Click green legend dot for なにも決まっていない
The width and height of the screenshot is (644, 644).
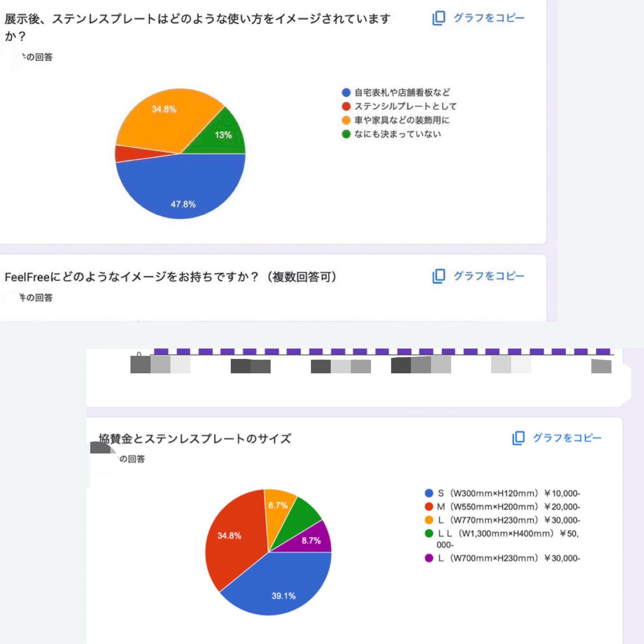[x=346, y=134]
